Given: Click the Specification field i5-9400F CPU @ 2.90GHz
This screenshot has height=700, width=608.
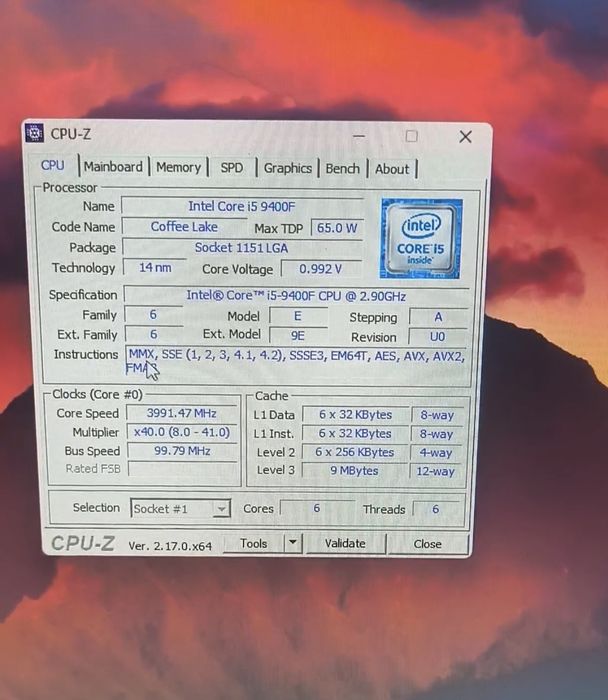Looking at the screenshot, I should click(x=296, y=296).
